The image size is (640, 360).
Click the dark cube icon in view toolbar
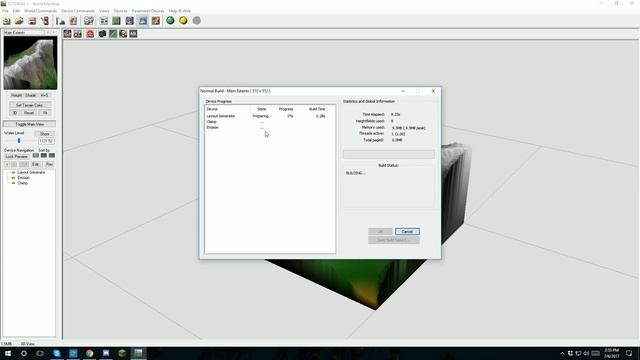tap(102, 34)
